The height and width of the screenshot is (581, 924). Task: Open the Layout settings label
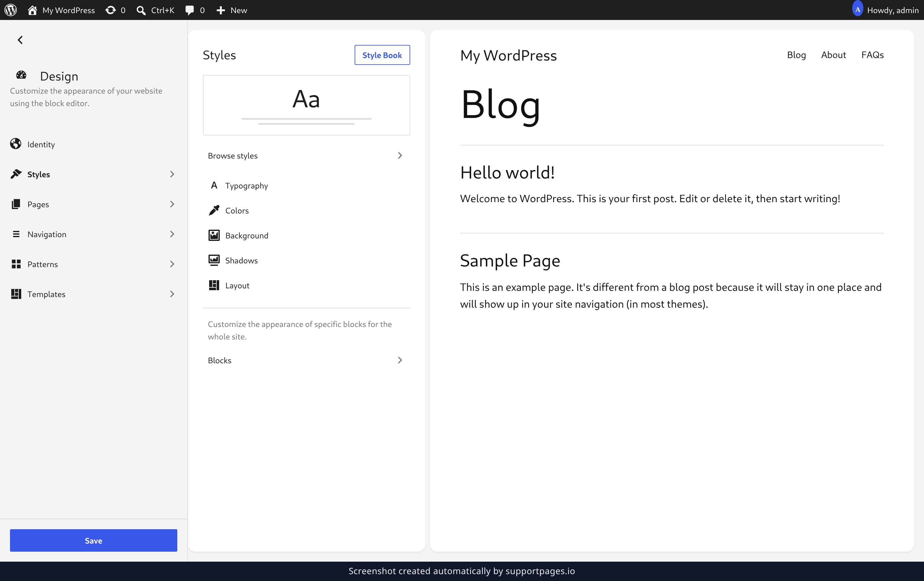point(237,286)
